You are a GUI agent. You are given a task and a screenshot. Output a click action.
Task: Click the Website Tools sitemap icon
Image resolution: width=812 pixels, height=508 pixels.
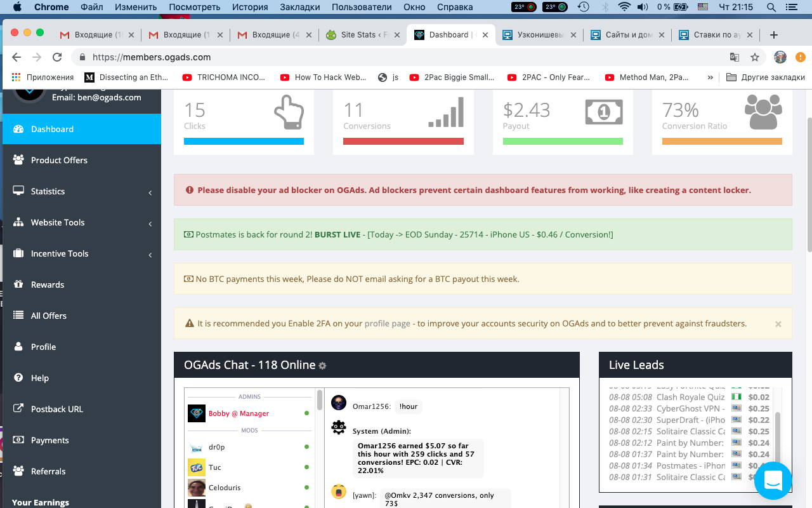click(18, 222)
